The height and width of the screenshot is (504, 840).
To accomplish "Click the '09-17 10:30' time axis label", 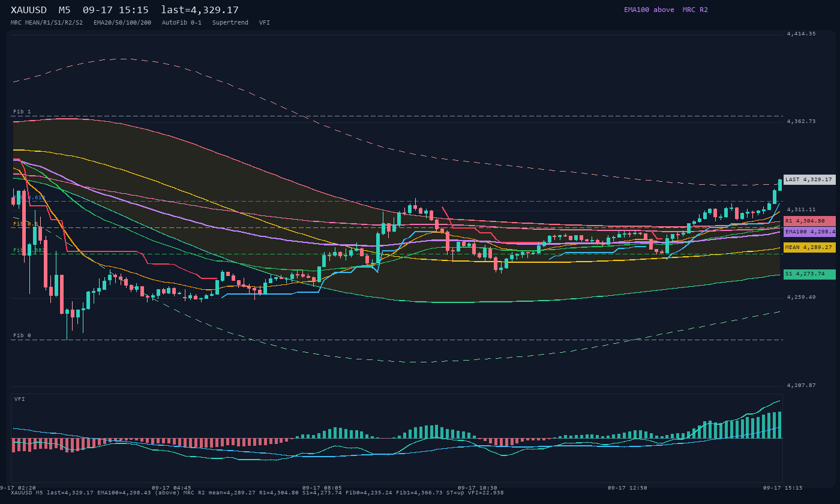I will 477,488.
